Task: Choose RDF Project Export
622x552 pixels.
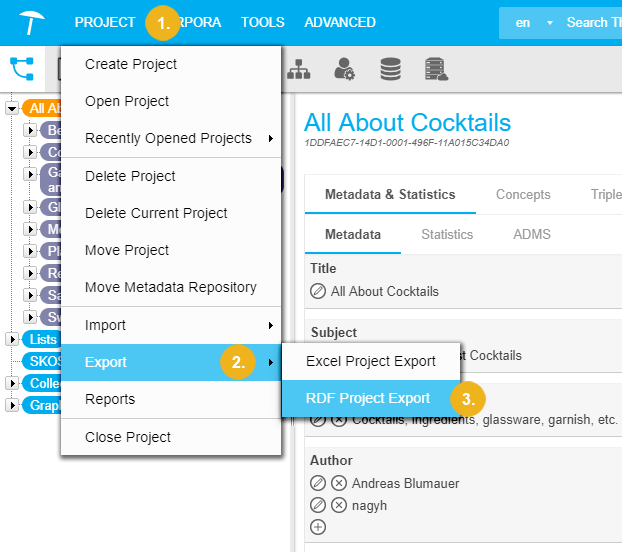Action: click(368, 398)
